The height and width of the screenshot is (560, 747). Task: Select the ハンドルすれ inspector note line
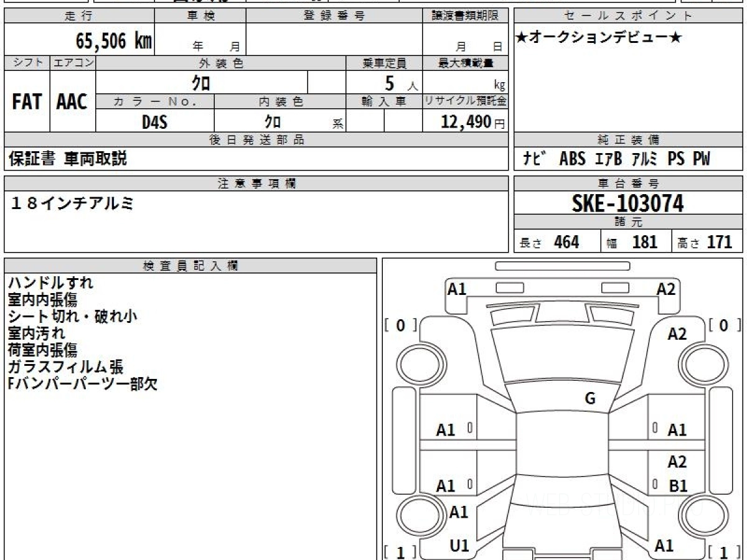(x=50, y=282)
